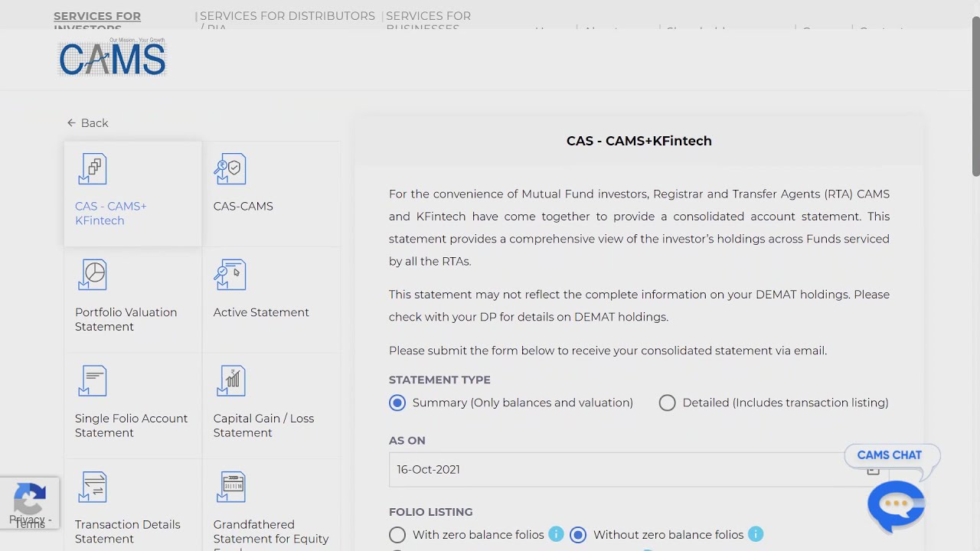This screenshot has height=551, width=980.
Task: Open the Capital Gain / Loss Statement icon
Action: click(x=230, y=381)
